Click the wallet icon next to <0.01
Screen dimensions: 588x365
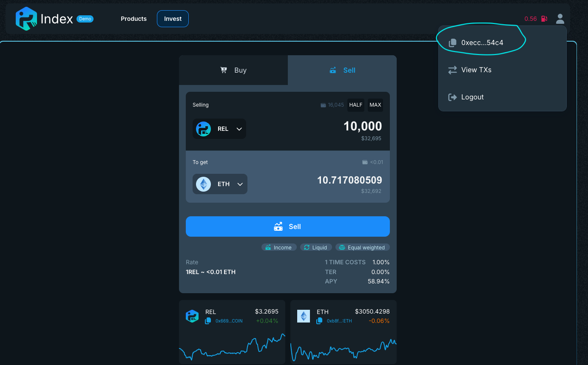click(x=365, y=162)
